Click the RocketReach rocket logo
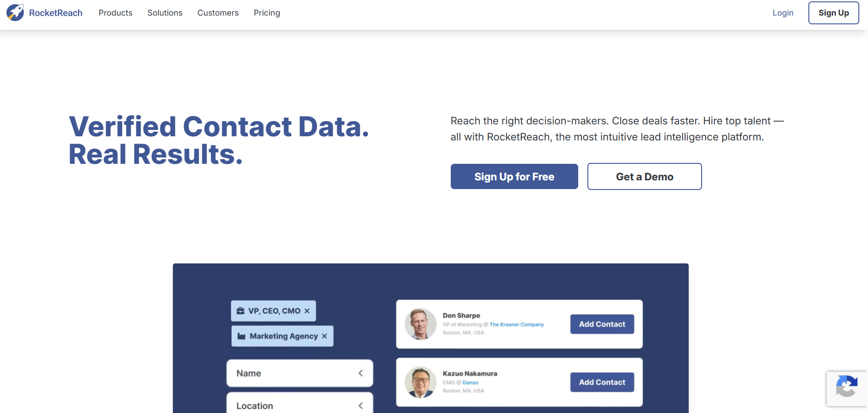The image size is (868, 413). tap(16, 13)
